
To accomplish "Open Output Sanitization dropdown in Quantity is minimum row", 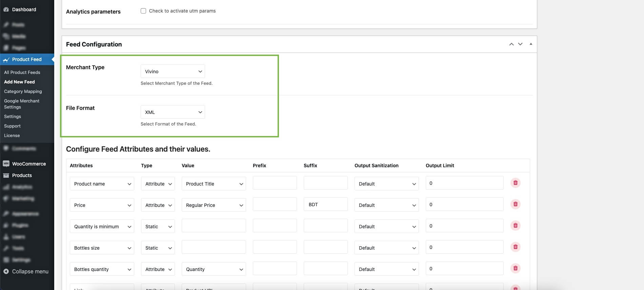I will point(387,226).
